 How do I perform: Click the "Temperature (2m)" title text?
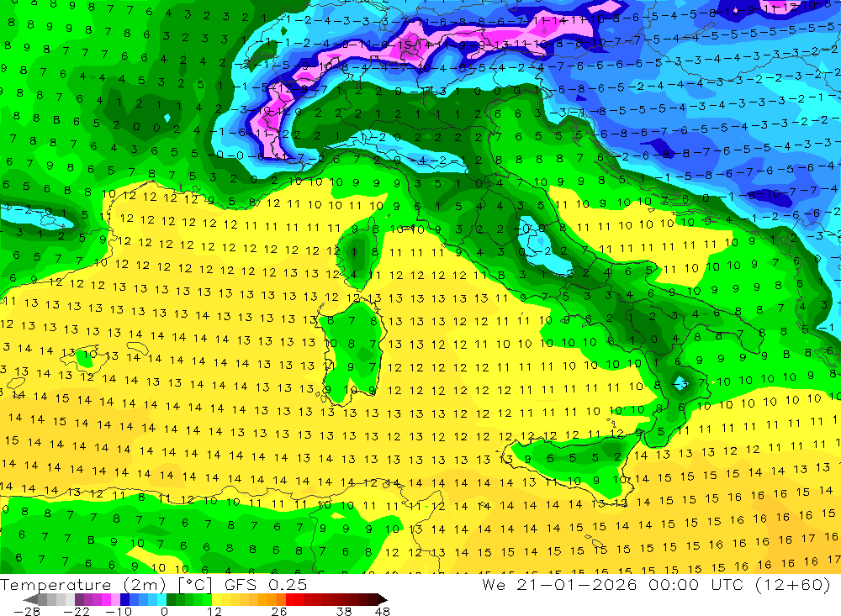click(x=82, y=585)
